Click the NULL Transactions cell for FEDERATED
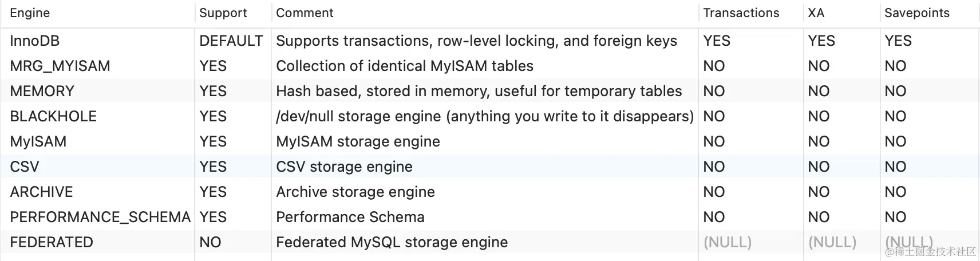The width and height of the screenshot is (980, 261). [x=727, y=242]
